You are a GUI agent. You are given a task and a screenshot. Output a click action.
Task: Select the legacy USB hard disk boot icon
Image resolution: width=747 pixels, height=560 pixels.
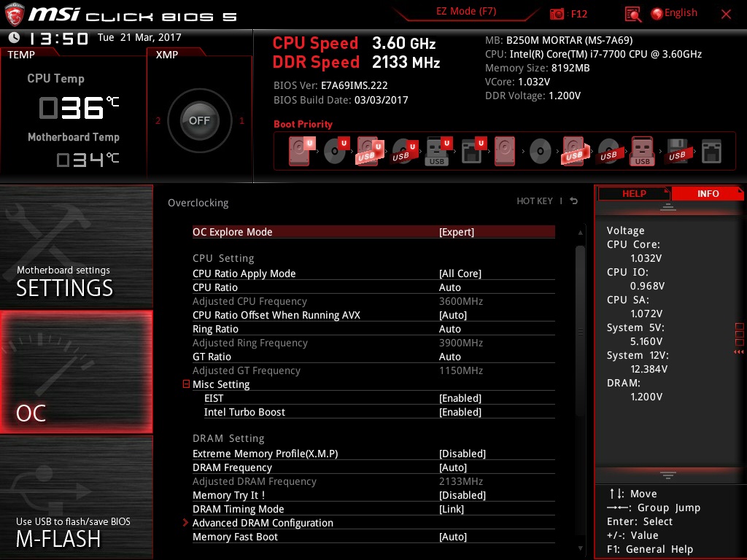[x=575, y=152]
